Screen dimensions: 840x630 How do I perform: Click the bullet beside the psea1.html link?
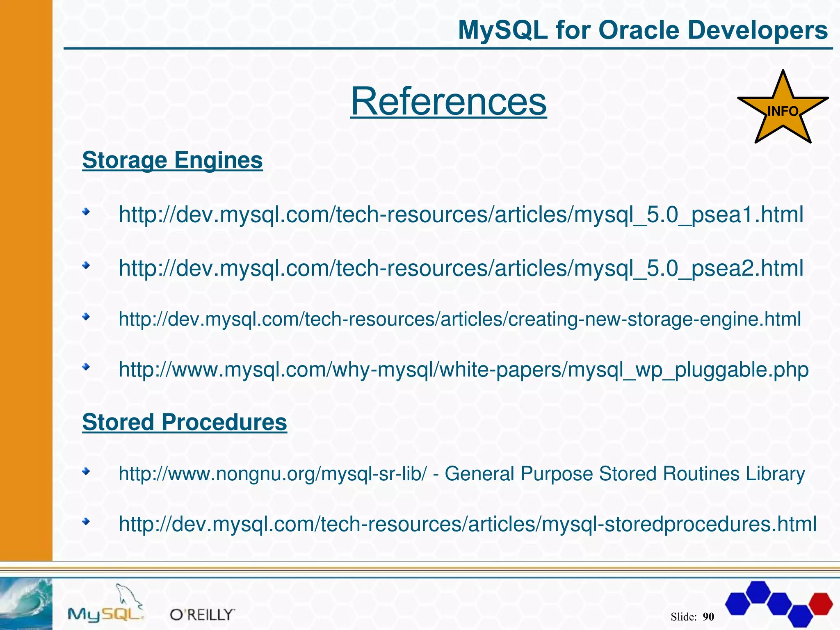point(86,212)
